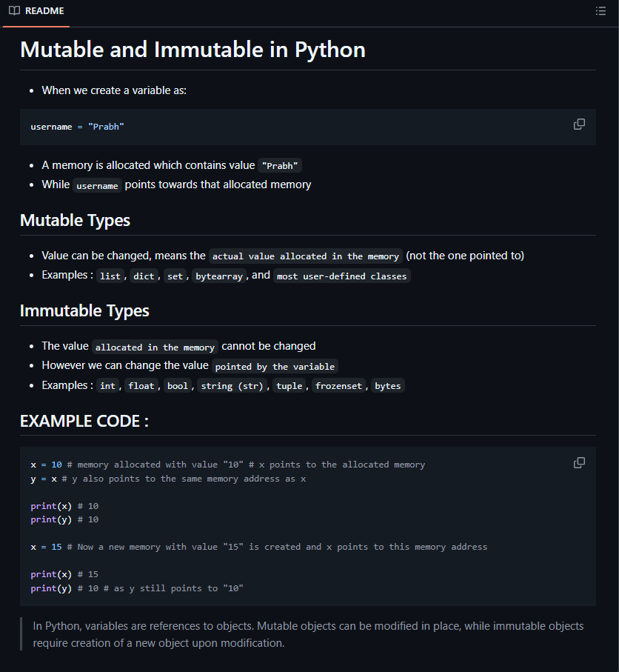The height and width of the screenshot is (672, 619).
Task: Click the blockquote about references to objects
Action: pyautogui.click(x=308, y=634)
